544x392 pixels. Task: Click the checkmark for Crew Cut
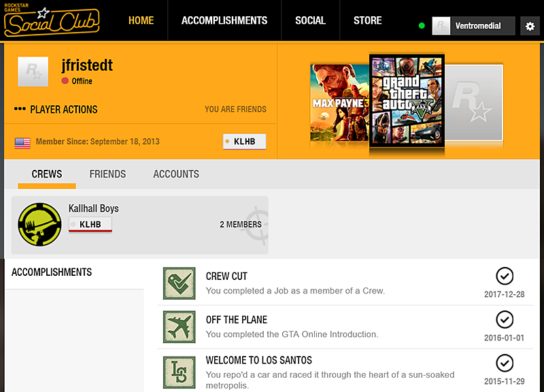(505, 277)
